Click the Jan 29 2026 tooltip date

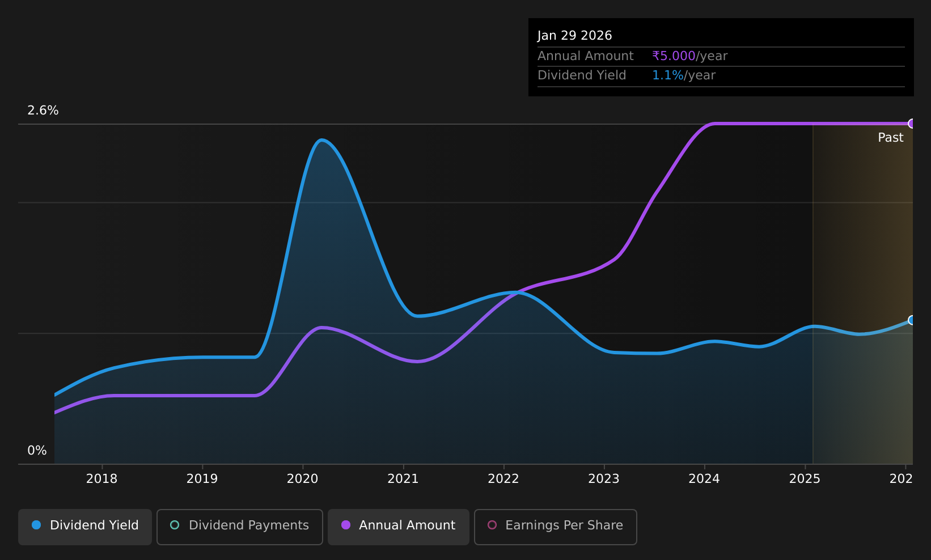coord(575,36)
